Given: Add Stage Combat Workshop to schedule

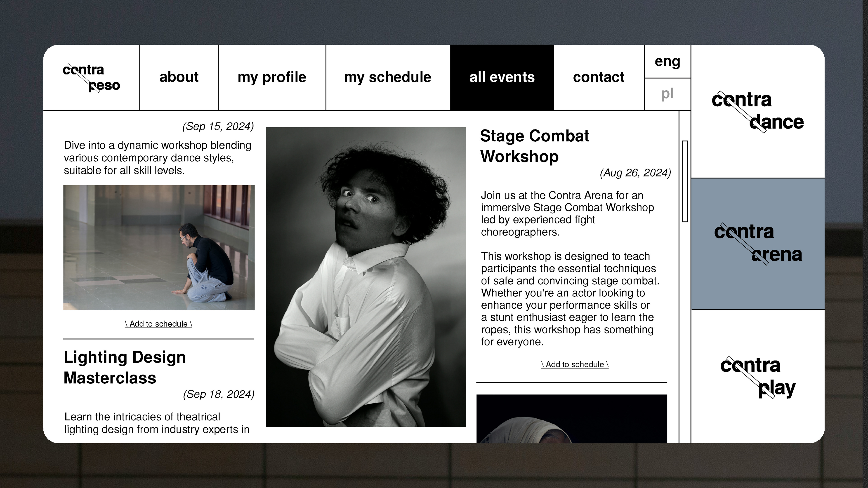Looking at the screenshot, I should click(575, 364).
